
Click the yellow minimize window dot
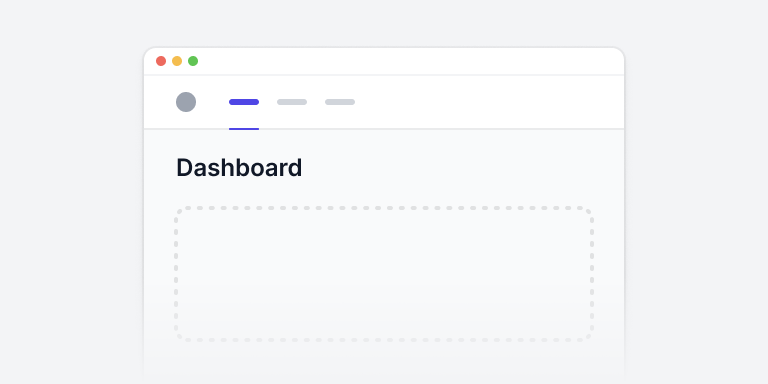tap(177, 61)
